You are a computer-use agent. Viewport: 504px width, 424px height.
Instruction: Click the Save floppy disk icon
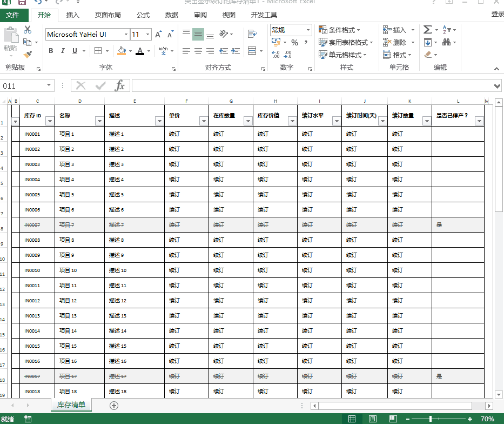coord(22,2)
